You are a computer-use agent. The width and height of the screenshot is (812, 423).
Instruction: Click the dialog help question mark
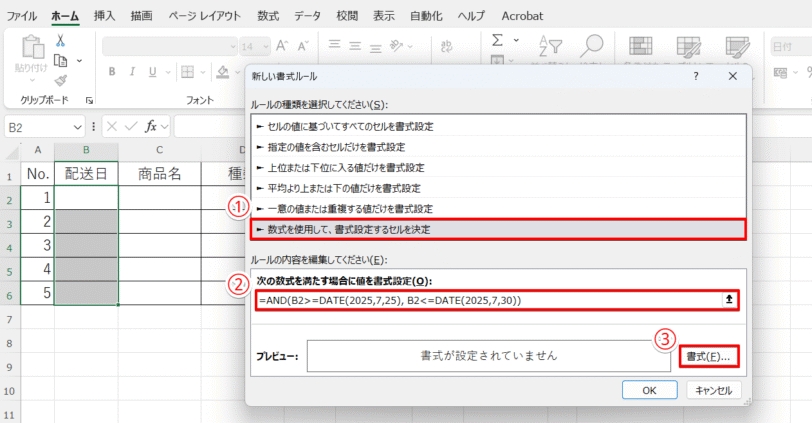click(696, 76)
